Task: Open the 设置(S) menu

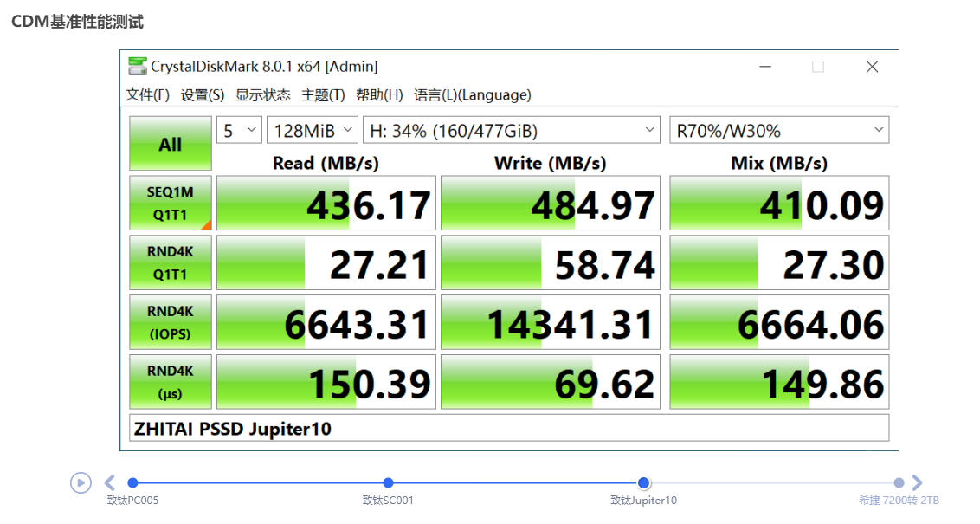Action: tap(203, 95)
